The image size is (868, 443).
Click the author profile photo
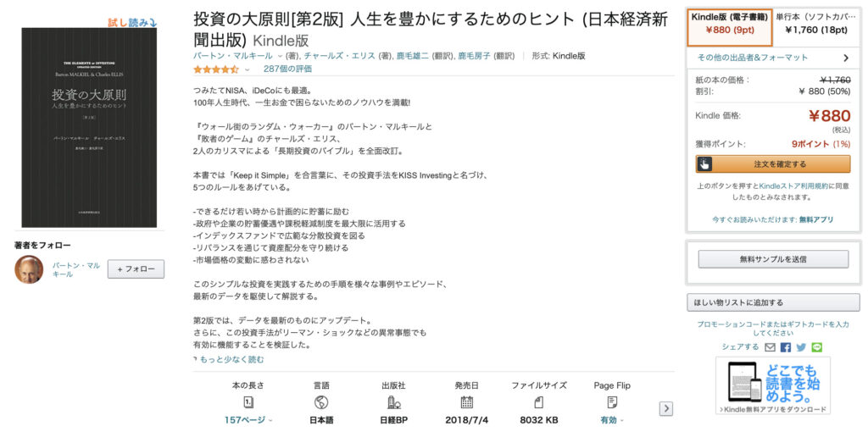29,269
